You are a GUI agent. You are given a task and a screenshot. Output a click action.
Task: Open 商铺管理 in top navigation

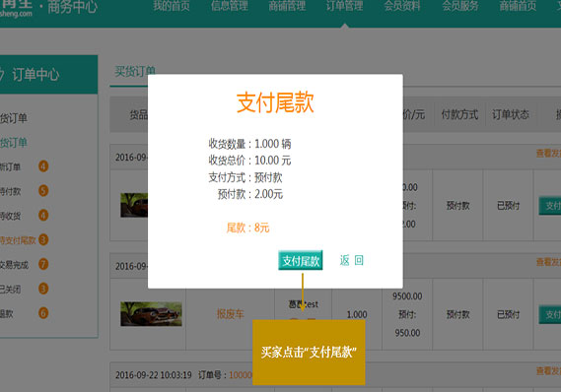pyautogui.click(x=287, y=6)
